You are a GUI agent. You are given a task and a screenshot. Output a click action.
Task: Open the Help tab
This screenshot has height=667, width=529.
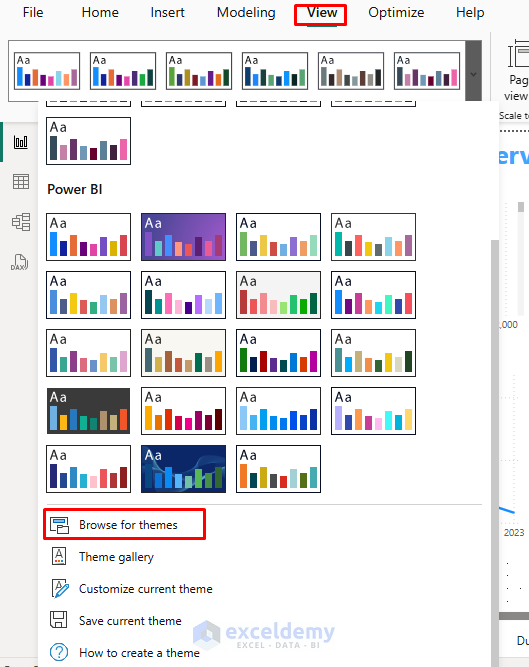[x=470, y=12]
